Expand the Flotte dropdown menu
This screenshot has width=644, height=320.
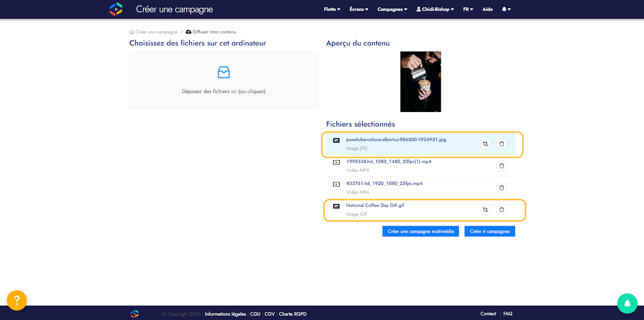click(332, 9)
